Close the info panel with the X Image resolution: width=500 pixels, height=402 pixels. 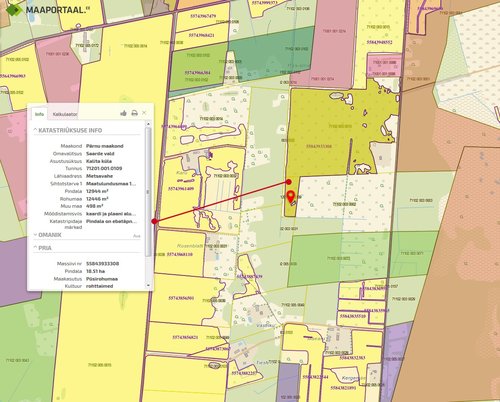coord(144,113)
